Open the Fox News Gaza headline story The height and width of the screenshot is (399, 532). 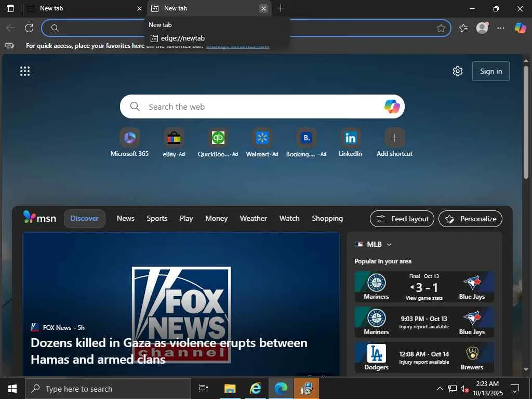pyautogui.click(x=169, y=351)
